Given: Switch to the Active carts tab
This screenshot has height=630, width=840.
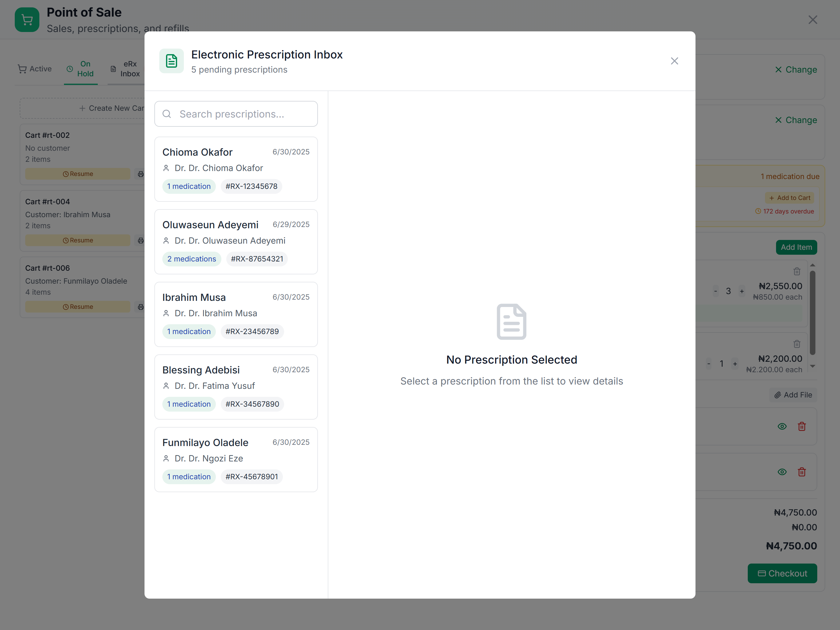Looking at the screenshot, I should (34, 69).
